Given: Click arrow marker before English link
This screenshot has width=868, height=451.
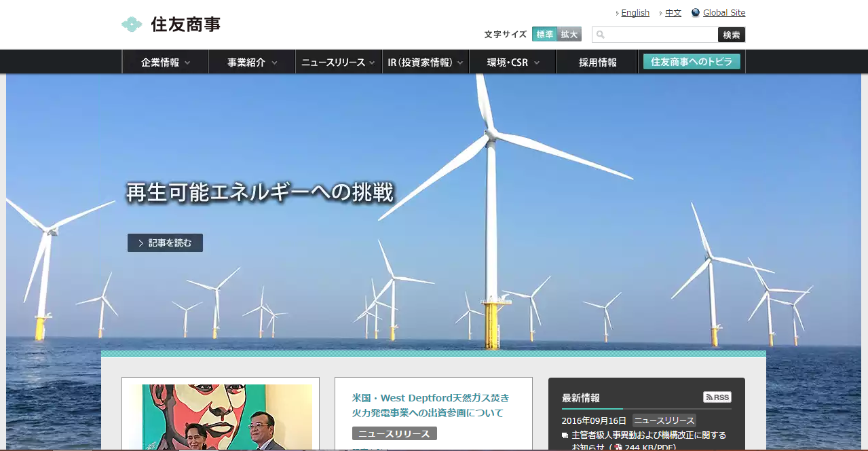Looking at the screenshot, I should 617,13.
